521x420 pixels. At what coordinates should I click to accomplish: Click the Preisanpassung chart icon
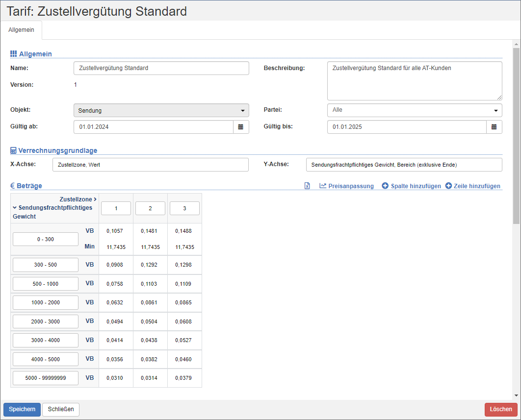[x=323, y=186]
